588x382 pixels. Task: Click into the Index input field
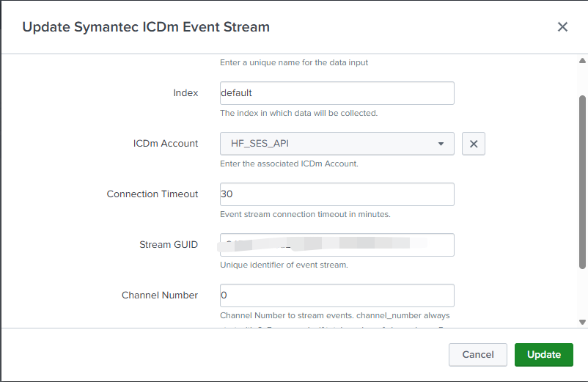pyautogui.click(x=337, y=93)
